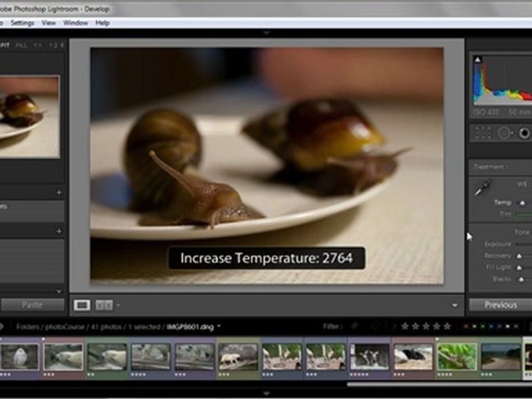Filter by green color label
This screenshot has height=399, width=532.
[x=483, y=326]
